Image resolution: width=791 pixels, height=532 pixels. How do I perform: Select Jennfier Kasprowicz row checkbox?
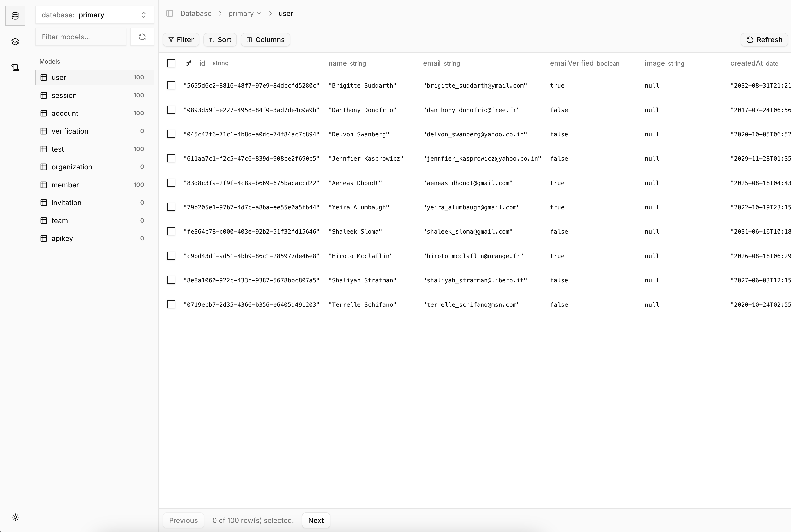(x=171, y=158)
